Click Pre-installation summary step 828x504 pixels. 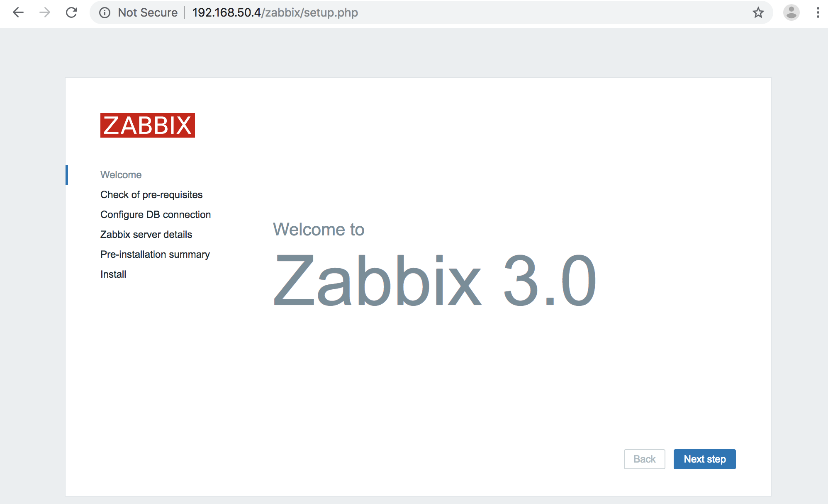tap(154, 254)
